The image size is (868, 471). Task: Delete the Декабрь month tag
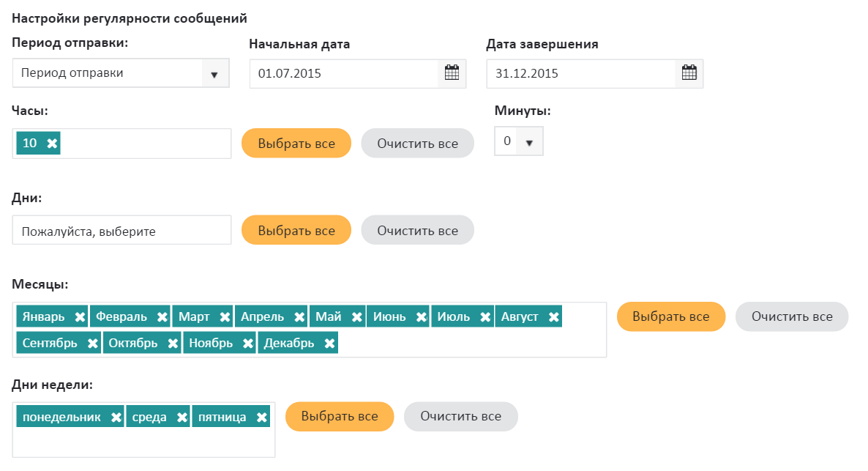pos(329,344)
